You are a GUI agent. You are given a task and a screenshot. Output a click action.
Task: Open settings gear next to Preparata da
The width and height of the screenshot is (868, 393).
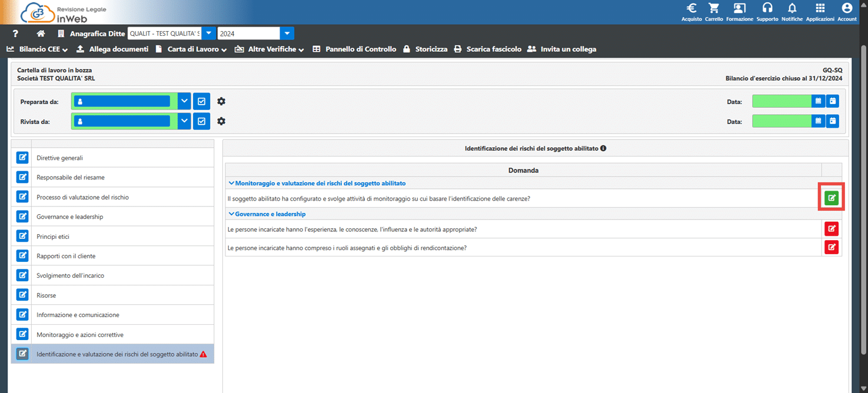(x=221, y=101)
